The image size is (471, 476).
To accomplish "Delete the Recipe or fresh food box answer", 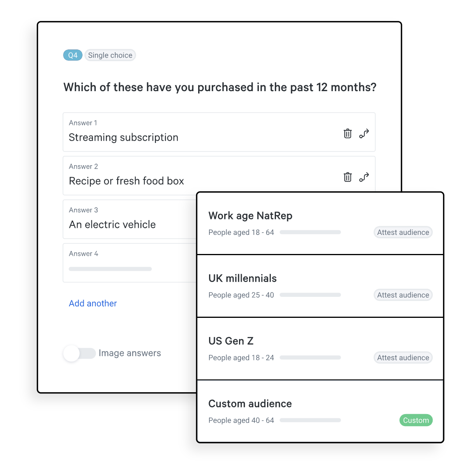I will (348, 177).
